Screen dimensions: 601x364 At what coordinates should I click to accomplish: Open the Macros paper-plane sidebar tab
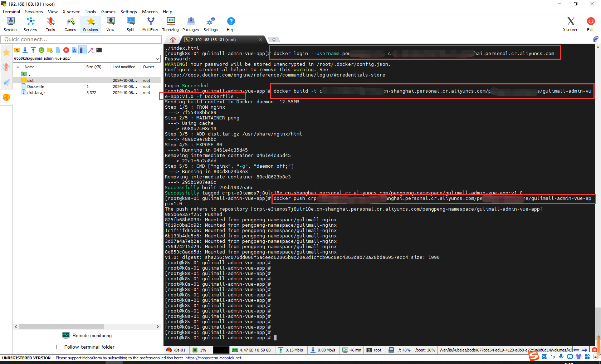6,82
